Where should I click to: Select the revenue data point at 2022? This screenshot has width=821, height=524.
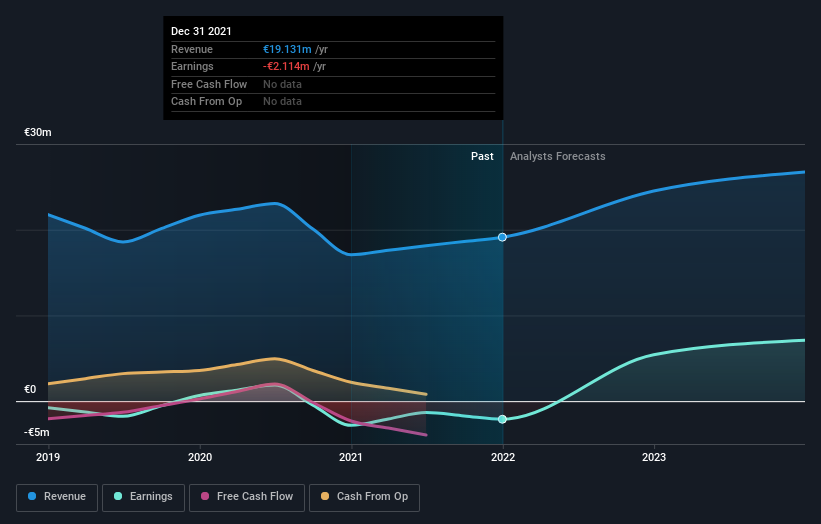click(502, 237)
